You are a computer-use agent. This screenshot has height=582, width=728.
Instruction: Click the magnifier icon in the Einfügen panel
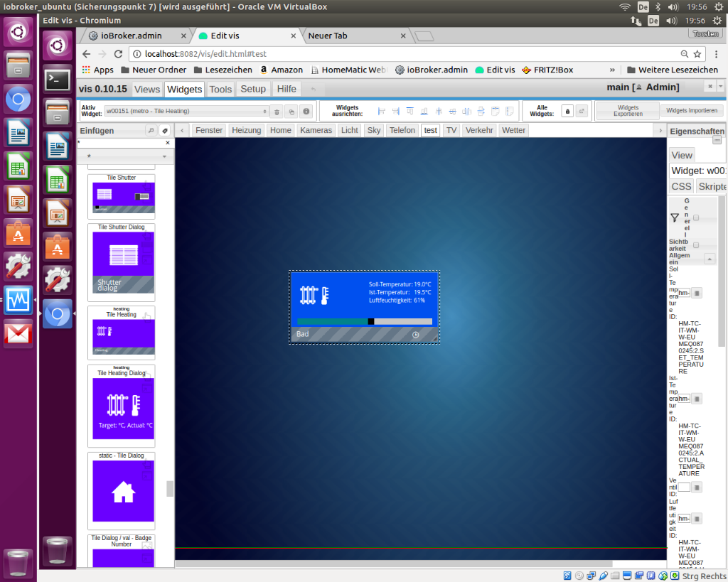[x=150, y=131]
